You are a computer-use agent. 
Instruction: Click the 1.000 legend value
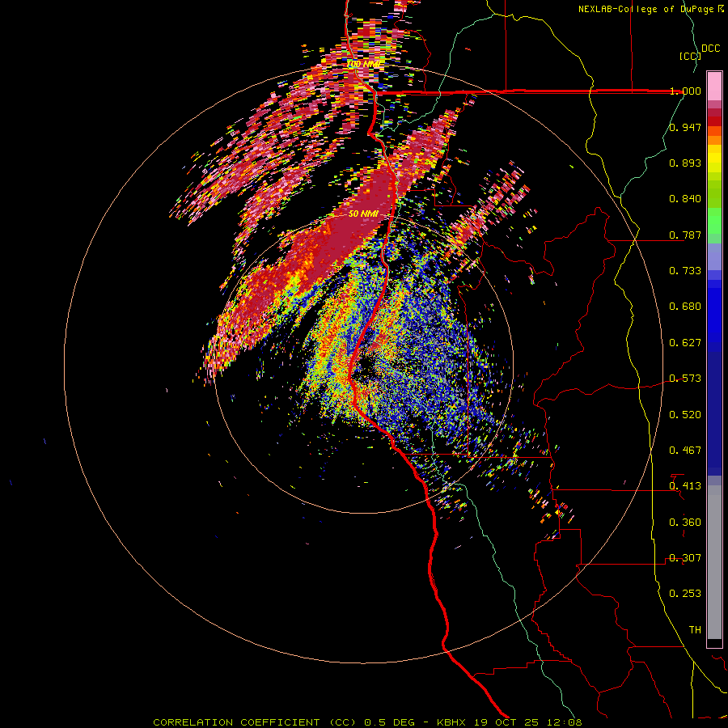(x=685, y=91)
